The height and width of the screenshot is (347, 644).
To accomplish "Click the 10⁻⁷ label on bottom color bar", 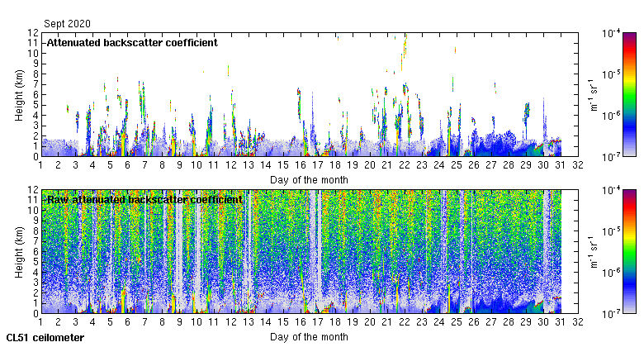I will tap(612, 313).
